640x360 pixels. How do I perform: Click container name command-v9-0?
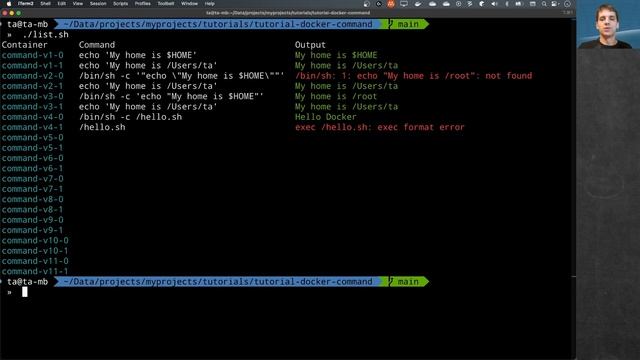click(32, 220)
